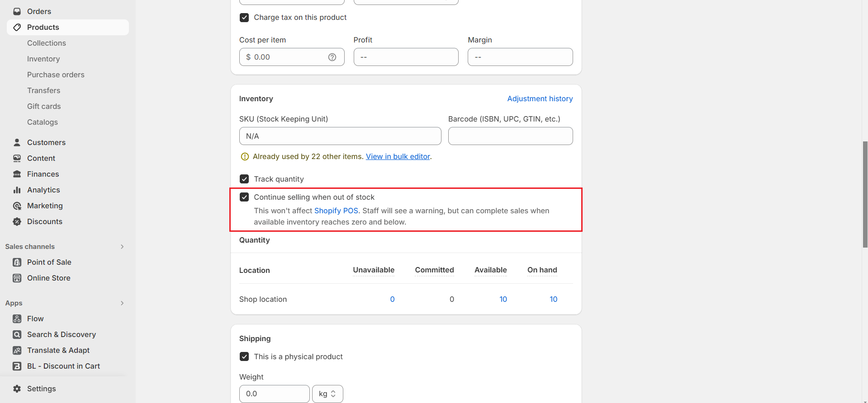
Task: Toggle the Track quantity checkbox
Action: pyautogui.click(x=244, y=179)
